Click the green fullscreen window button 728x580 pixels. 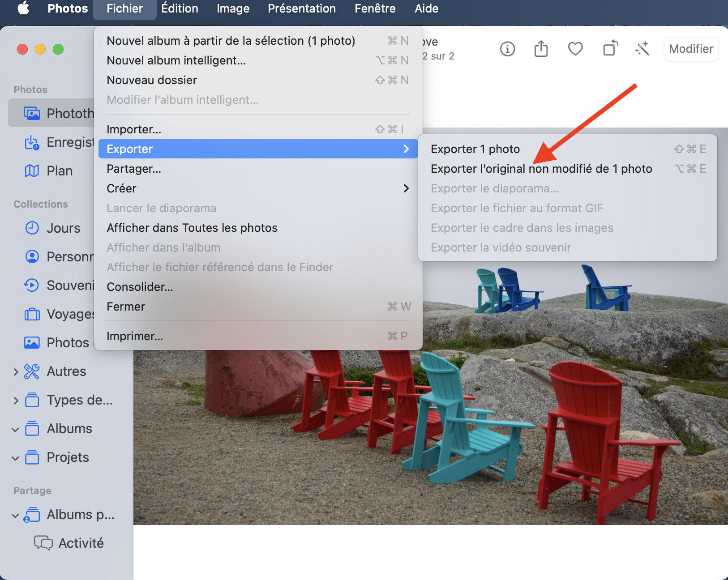[x=58, y=49]
